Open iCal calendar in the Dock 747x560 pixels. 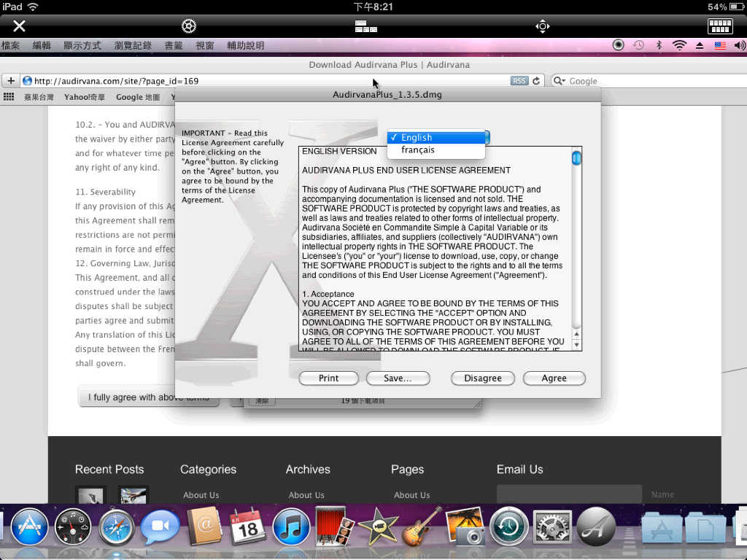[247, 526]
